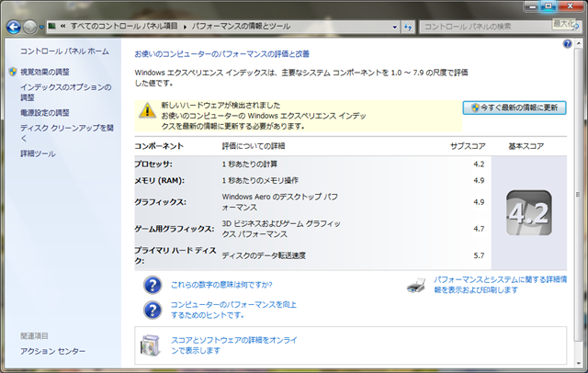Select すべてのコントロール パネル項目 in breadcrumb
Image resolution: width=588 pixels, height=373 pixels.
[124, 26]
